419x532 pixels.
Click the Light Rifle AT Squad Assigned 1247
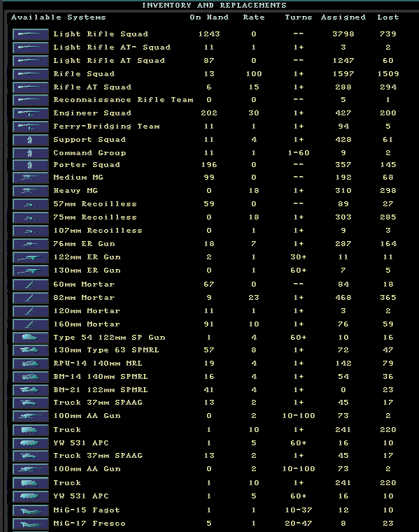click(x=343, y=60)
